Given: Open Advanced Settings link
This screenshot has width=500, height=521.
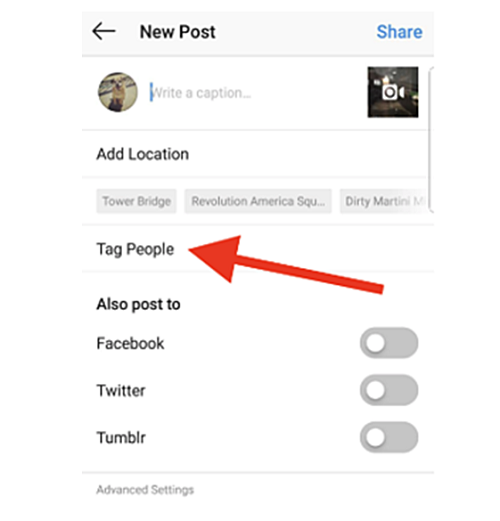Looking at the screenshot, I should click(145, 490).
